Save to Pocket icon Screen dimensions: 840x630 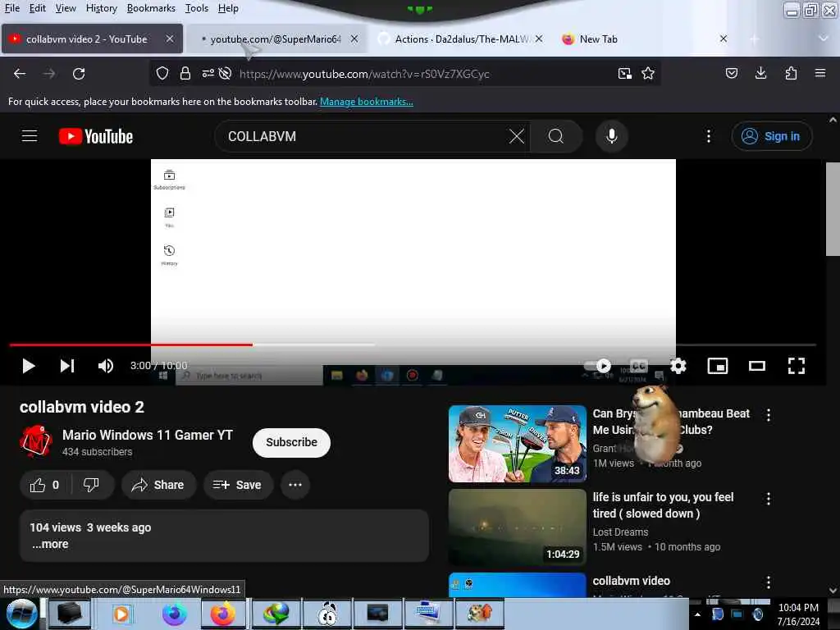[731, 73]
